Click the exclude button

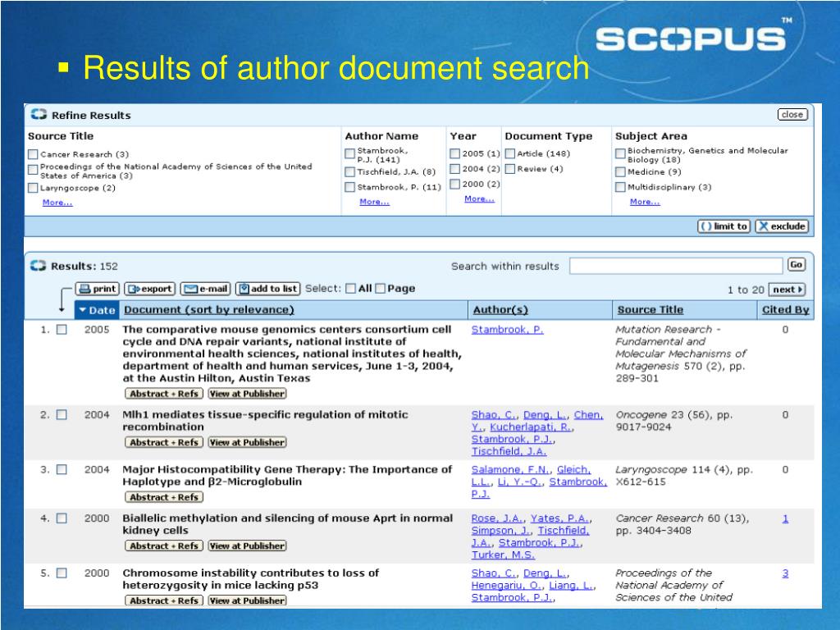782,226
